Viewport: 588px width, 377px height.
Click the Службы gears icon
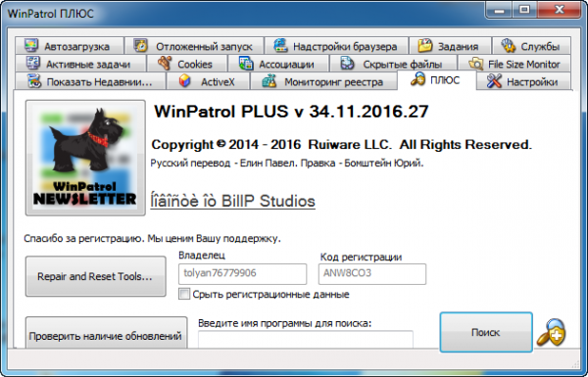pyautogui.click(x=509, y=46)
